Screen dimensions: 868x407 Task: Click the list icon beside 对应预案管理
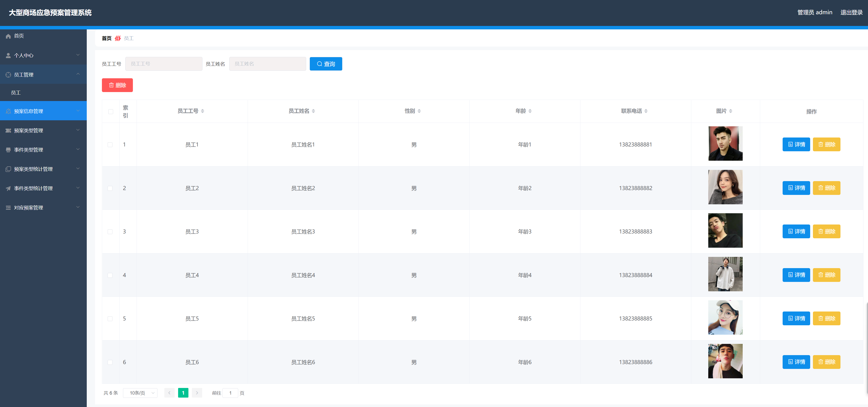[8, 208]
